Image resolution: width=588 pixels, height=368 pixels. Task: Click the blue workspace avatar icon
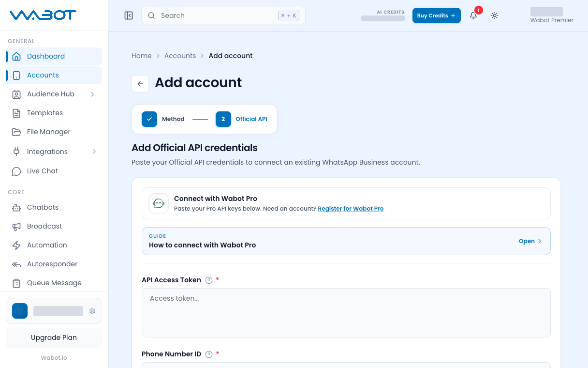(x=20, y=311)
